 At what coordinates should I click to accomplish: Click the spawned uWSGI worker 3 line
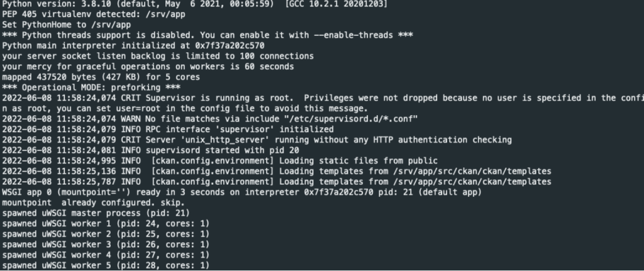pos(106,245)
